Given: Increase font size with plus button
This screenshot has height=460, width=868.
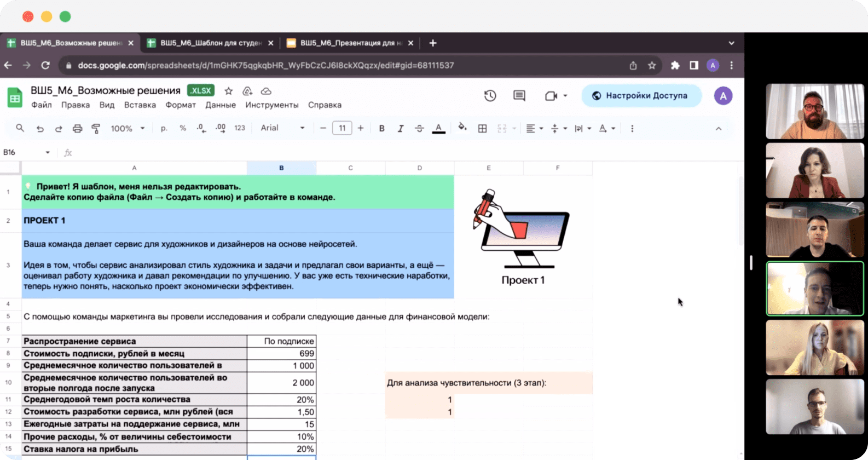Looking at the screenshot, I should click(x=361, y=128).
